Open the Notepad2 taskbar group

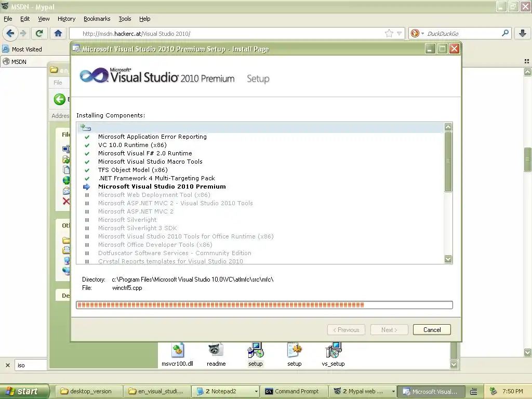coord(225,391)
